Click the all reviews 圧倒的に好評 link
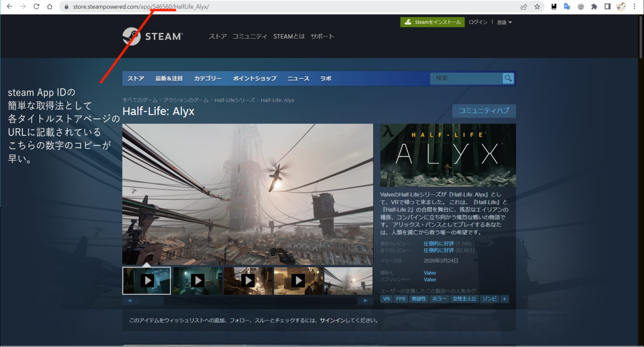Image resolution: width=644 pixels, height=347 pixels. click(x=439, y=250)
